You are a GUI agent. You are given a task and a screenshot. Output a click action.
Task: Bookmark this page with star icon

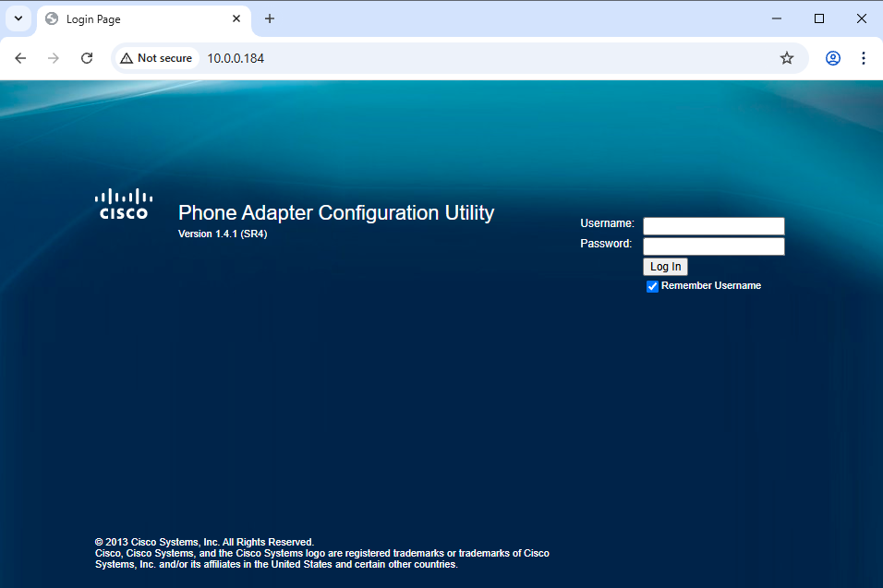point(787,58)
